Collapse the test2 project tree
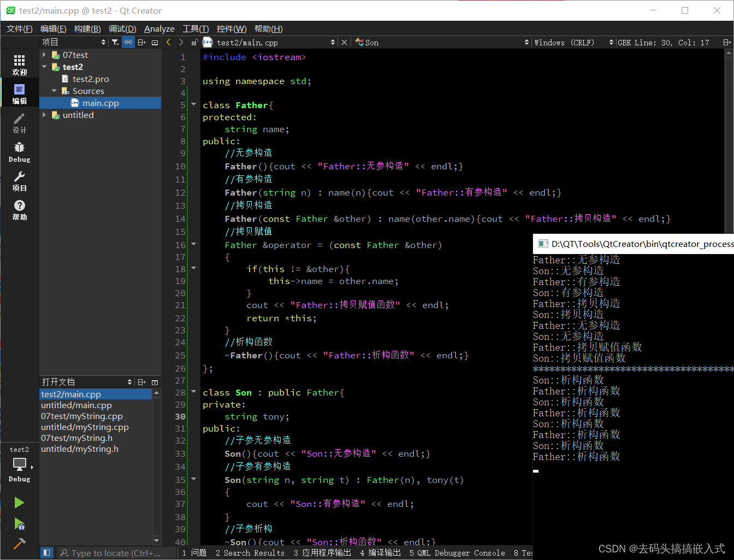 click(44, 67)
